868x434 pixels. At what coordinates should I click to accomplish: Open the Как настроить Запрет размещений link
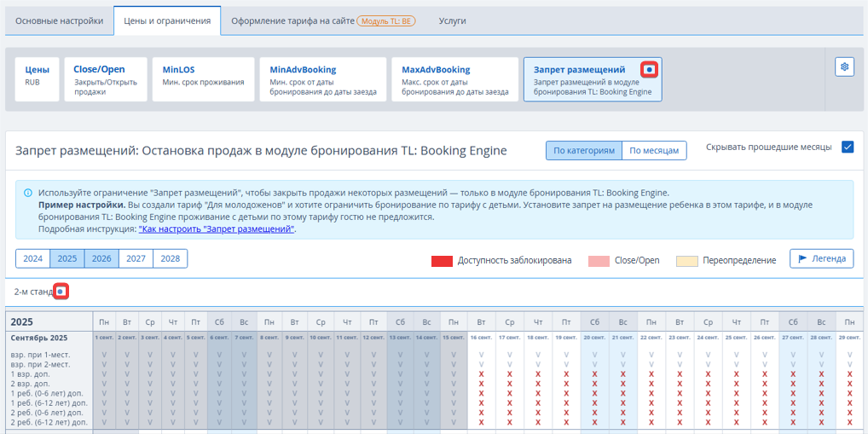pos(217,229)
